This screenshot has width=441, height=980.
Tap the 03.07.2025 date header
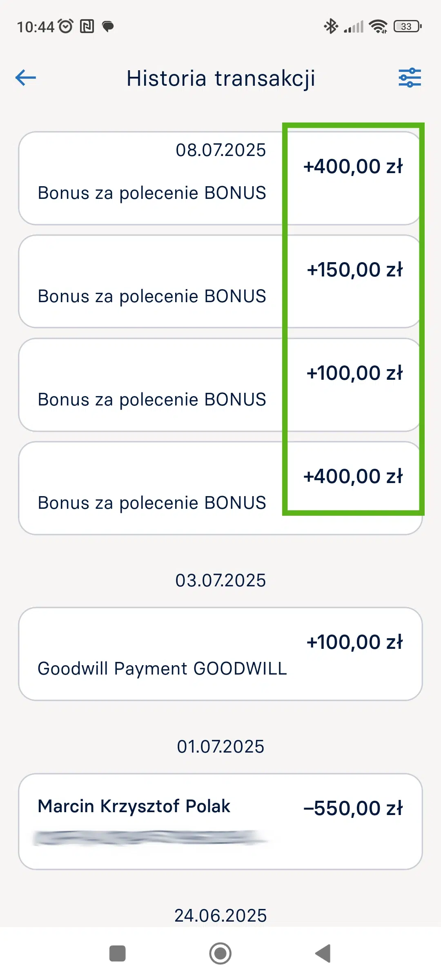click(220, 580)
